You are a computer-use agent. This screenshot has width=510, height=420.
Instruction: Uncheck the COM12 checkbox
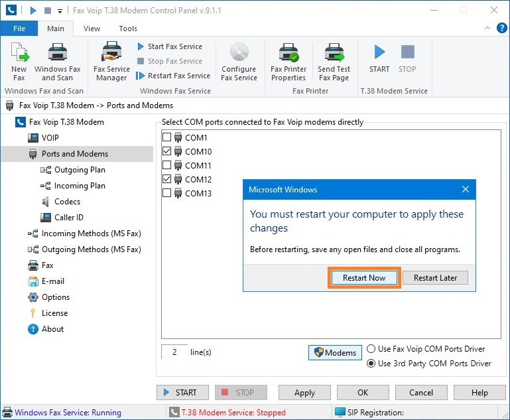[x=167, y=179]
